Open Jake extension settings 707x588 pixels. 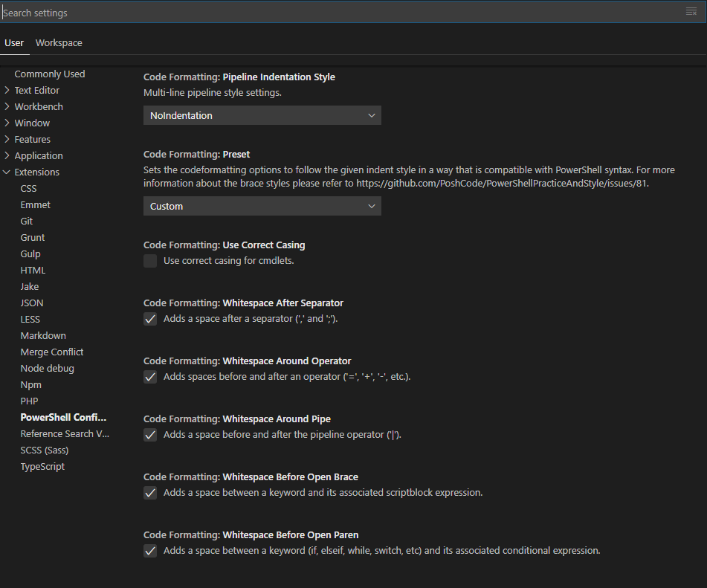pyautogui.click(x=29, y=286)
